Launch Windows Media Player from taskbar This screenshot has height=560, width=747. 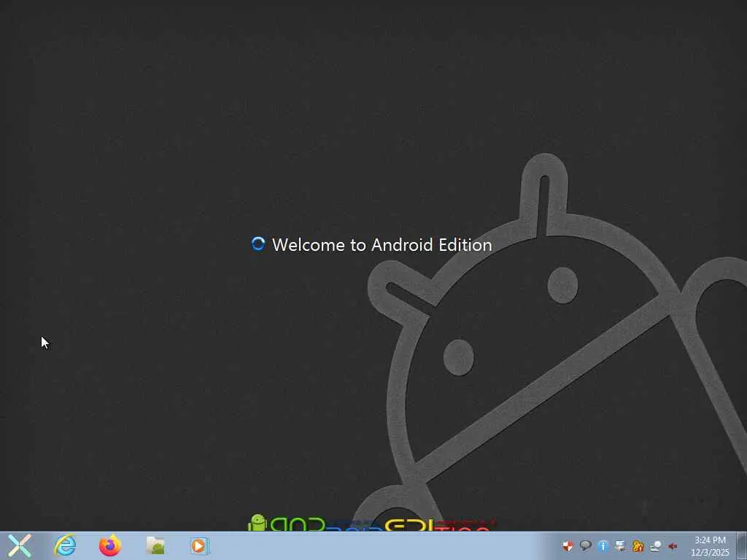click(200, 545)
